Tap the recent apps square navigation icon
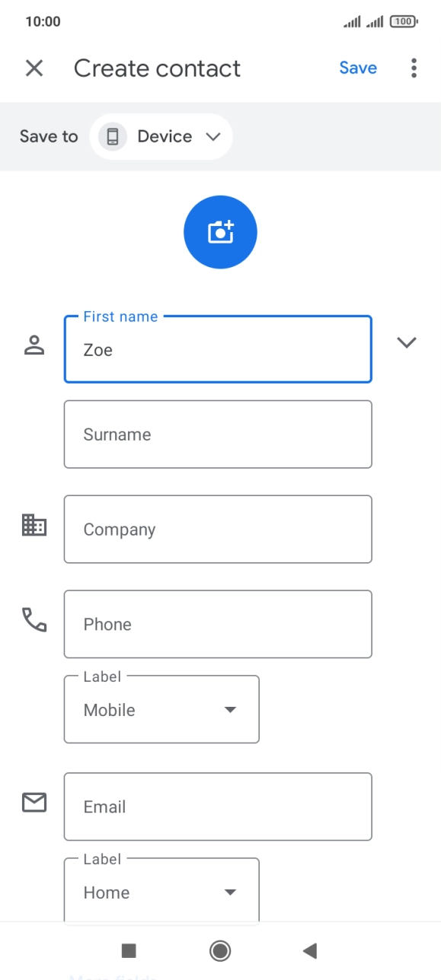 [129, 950]
